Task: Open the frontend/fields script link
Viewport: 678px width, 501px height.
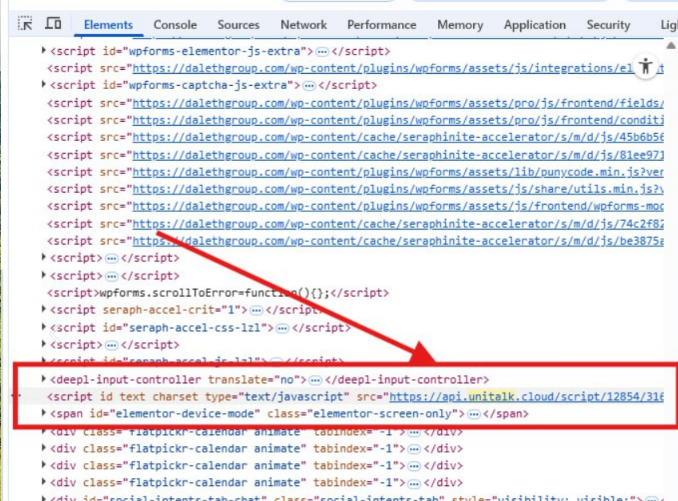Action: [x=398, y=103]
